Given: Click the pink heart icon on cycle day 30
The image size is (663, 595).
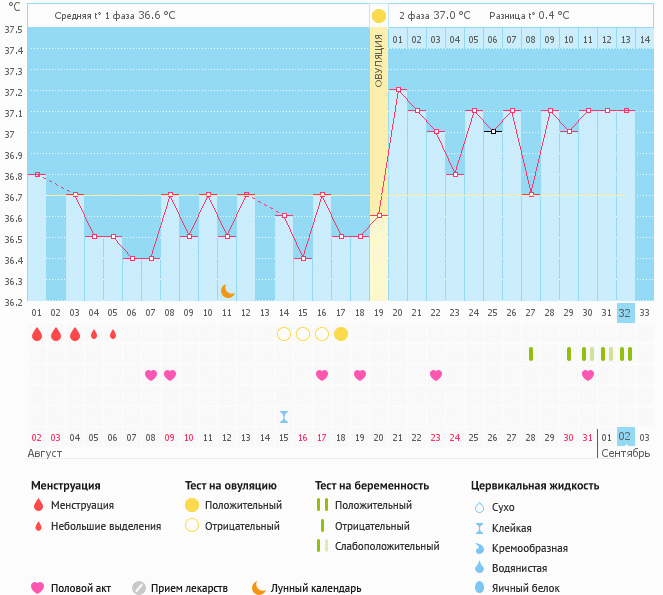Looking at the screenshot, I should pos(588,375).
